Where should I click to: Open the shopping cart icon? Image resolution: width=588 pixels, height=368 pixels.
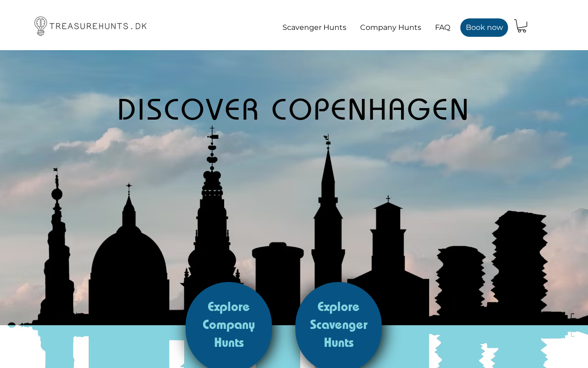click(520, 26)
